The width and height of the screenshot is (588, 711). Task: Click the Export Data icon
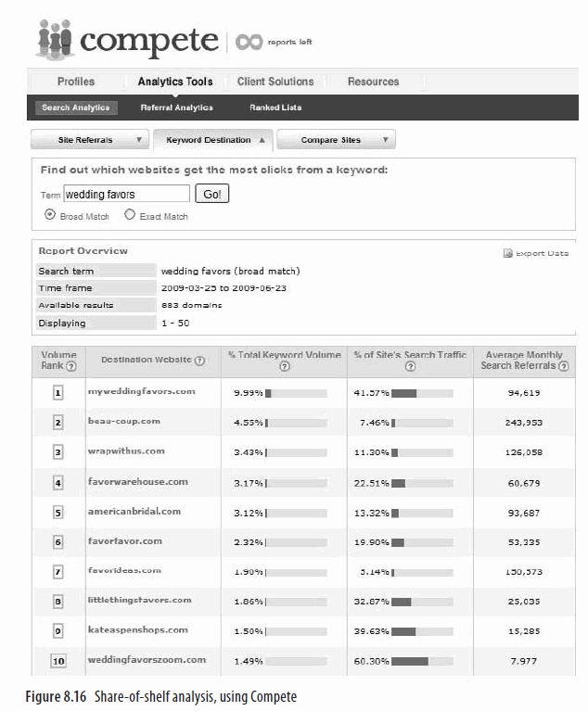(x=507, y=253)
